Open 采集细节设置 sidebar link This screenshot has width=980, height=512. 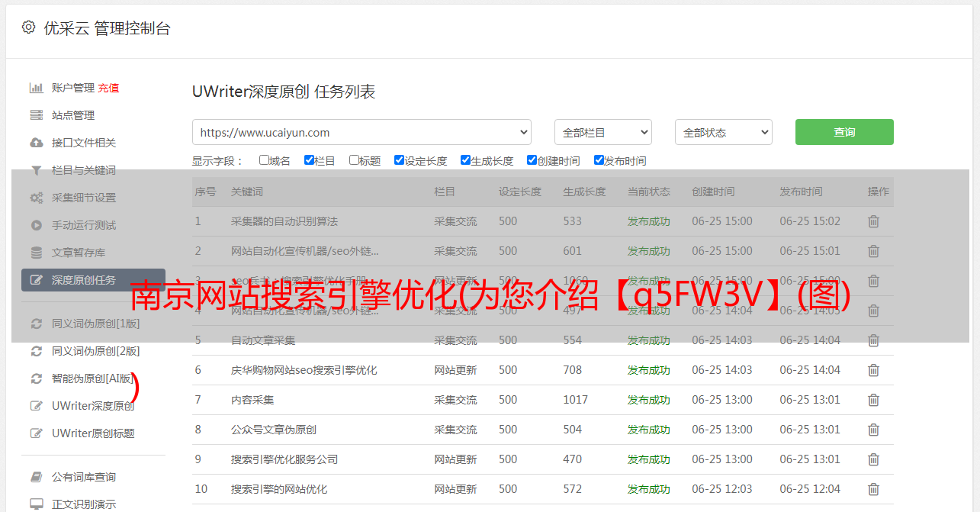pyautogui.click(x=84, y=198)
